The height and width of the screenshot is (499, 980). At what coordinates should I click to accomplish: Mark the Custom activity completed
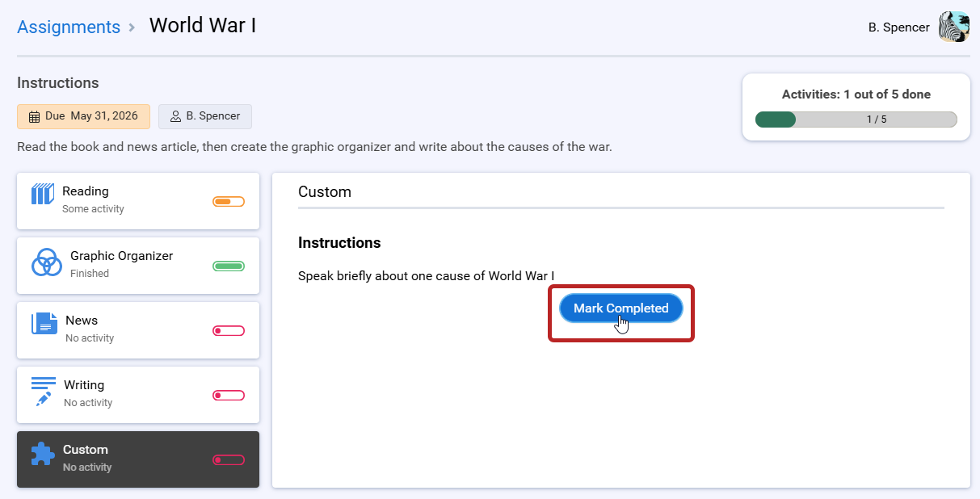click(x=621, y=308)
